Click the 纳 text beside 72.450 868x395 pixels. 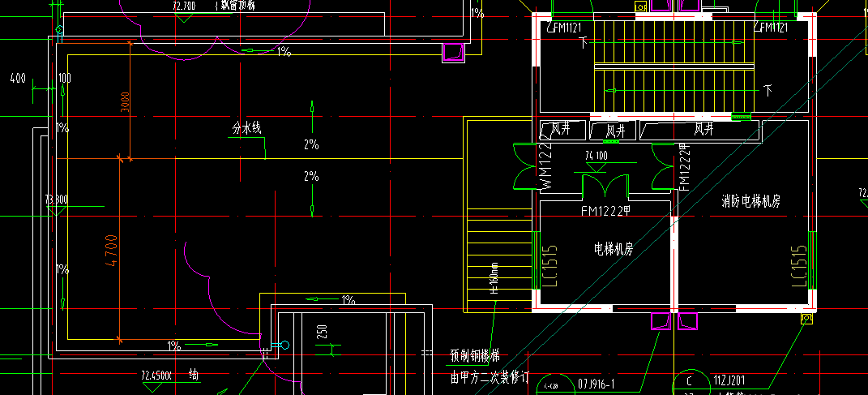tap(194, 374)
